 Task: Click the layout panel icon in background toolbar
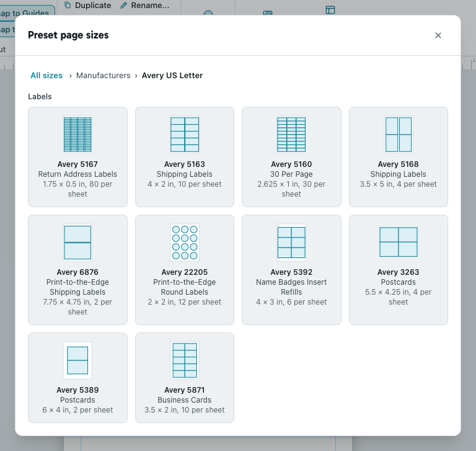click(330, 10)
